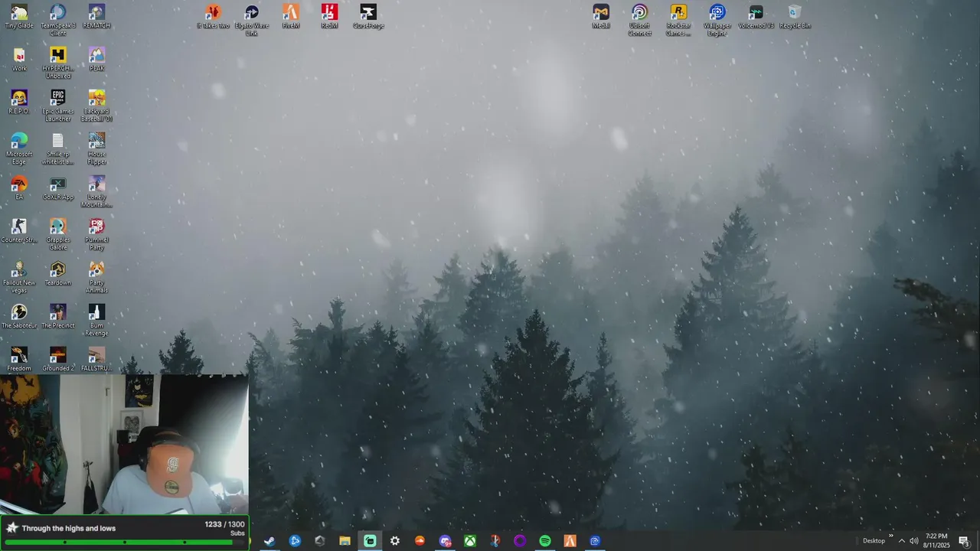This screenshot has height=551, width=980.
Task: Select the House Flipper shortcut
Action: click(x=96, y=148)
